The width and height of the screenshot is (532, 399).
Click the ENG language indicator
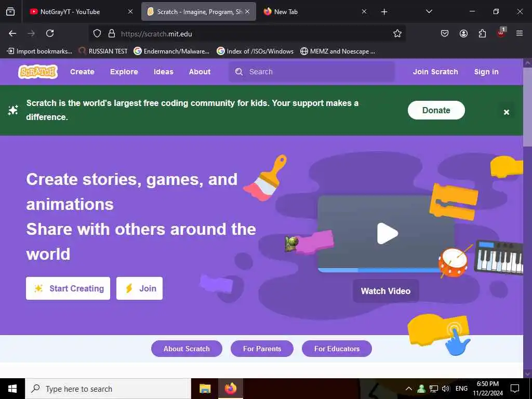[x=461, y=389]
